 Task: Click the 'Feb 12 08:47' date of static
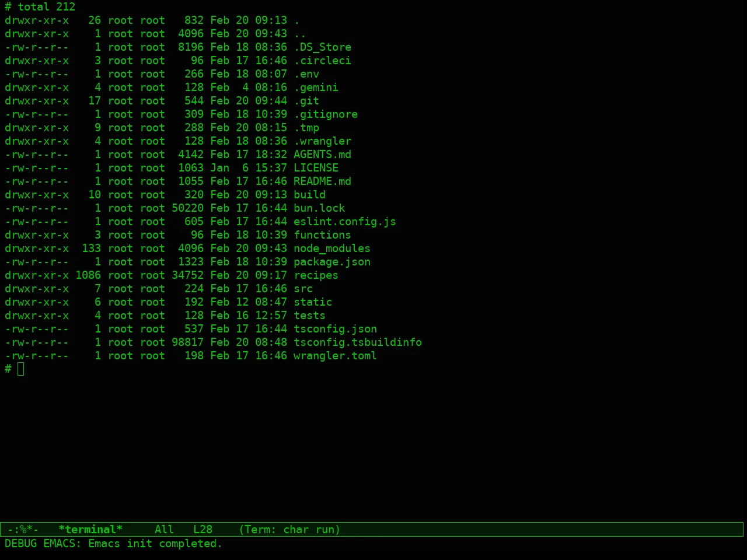click(249, 302)
